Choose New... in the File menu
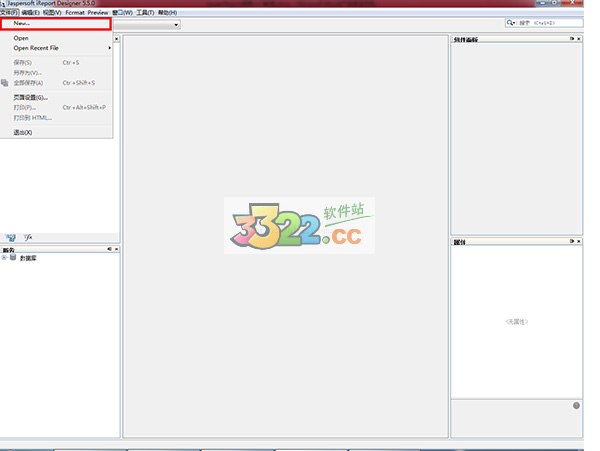This screenshot has width=600, height=451. [56, 23]
